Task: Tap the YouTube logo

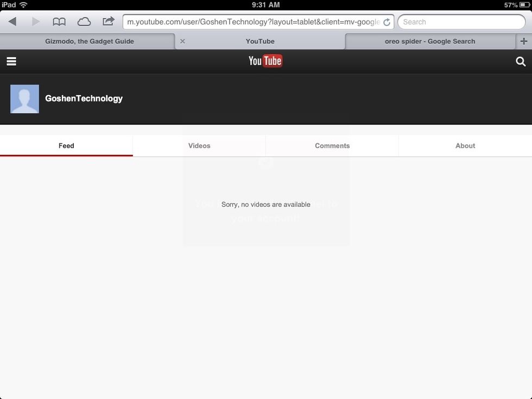Action: click(265, 61)
